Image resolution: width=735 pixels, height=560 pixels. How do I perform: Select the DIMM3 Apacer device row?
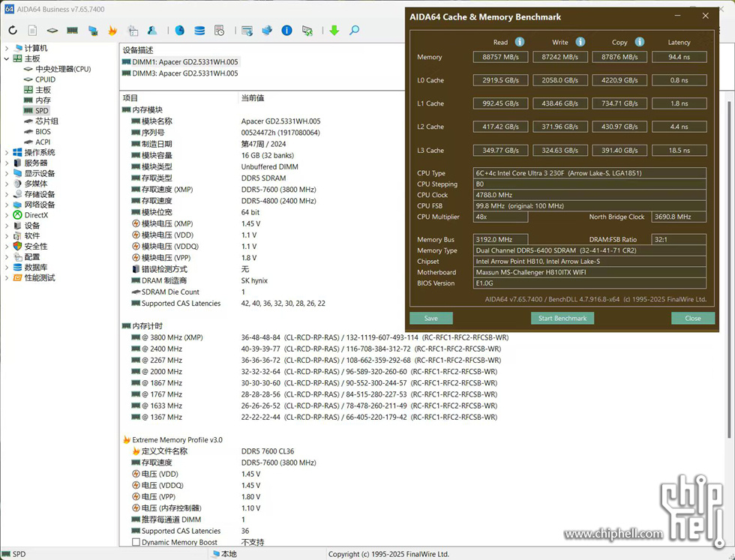click(x=180, y=73)
